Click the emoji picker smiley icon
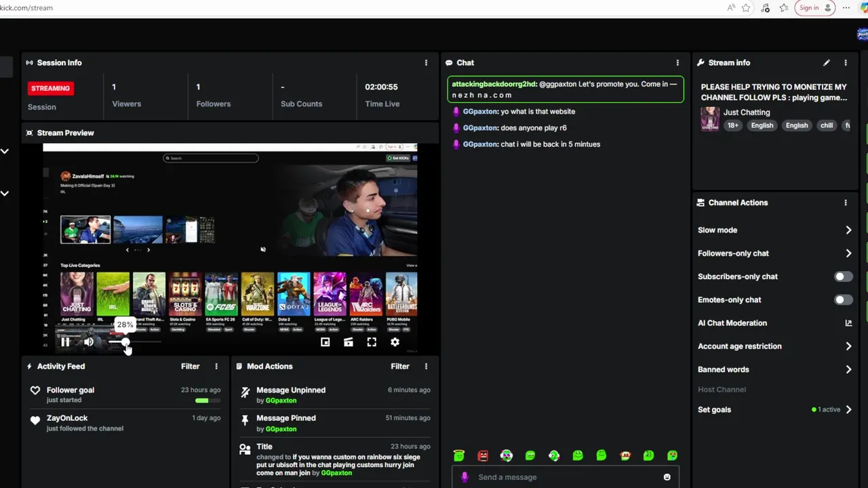Screen dimensions: 868x488 [667, 477]
